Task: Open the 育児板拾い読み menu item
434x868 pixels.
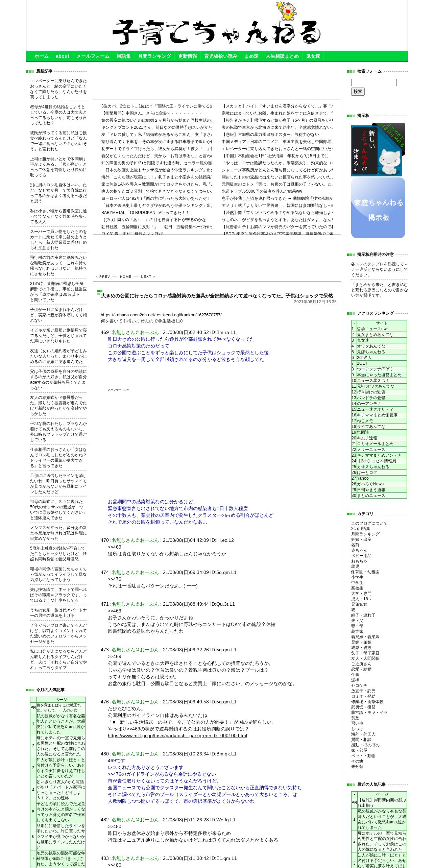Action: click(221, 56)
